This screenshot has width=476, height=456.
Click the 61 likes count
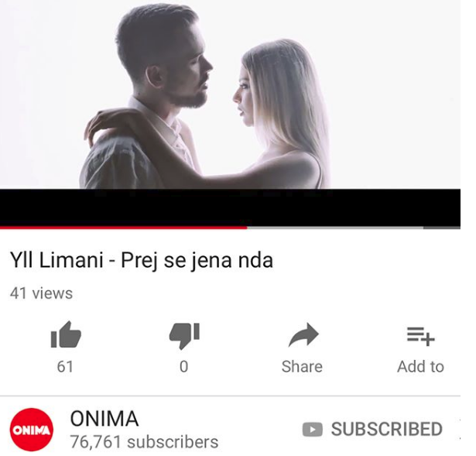(65, 366)
